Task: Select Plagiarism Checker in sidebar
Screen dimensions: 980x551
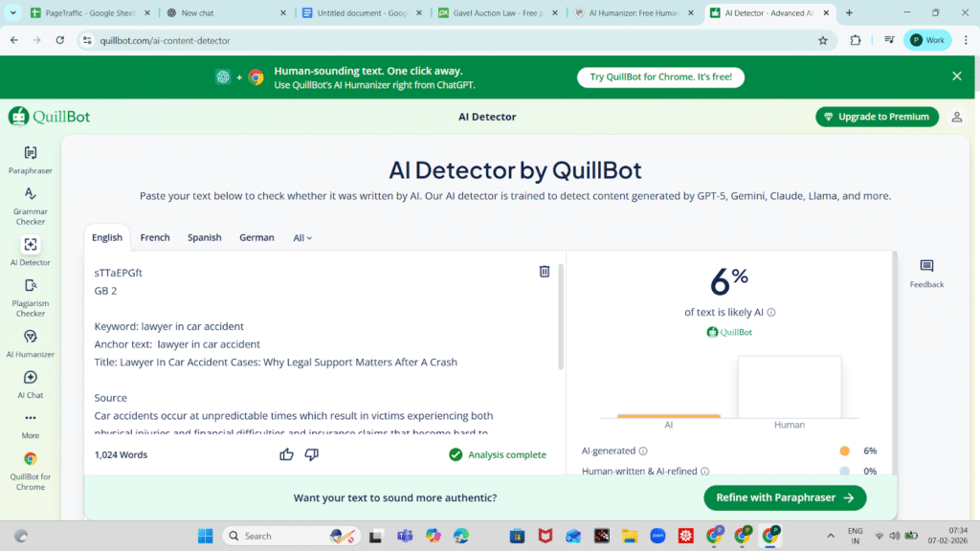Action: pos(31,296)
